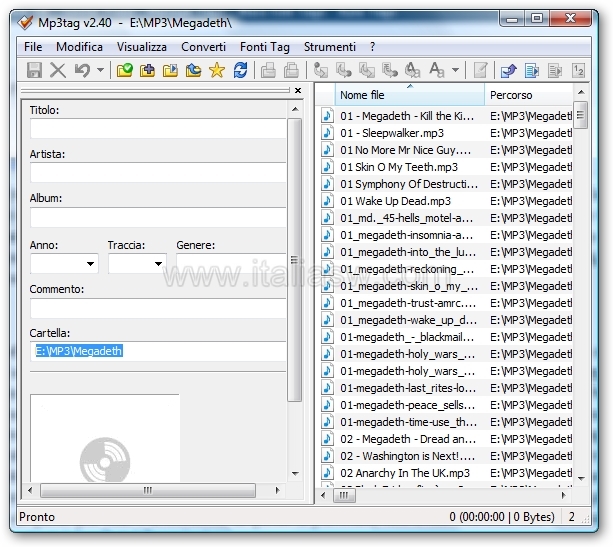Close the tag panel with the X
The image size is (613, 547).
(x=298, y=91)
